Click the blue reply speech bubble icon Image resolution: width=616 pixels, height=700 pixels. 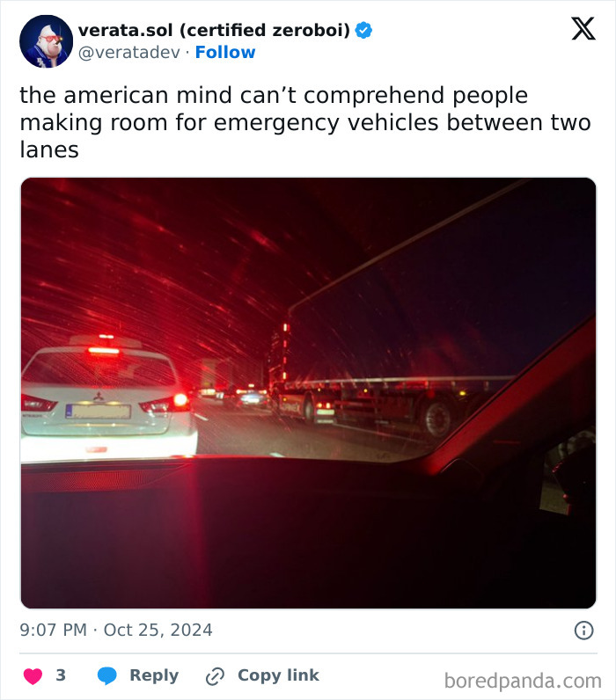pyautogui.click(x=106, y=676)
